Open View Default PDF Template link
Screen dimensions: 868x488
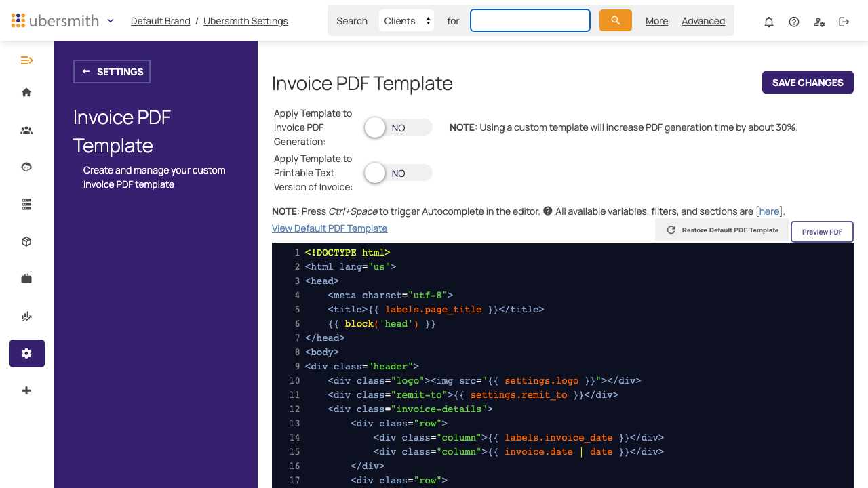tap(330, 228)
